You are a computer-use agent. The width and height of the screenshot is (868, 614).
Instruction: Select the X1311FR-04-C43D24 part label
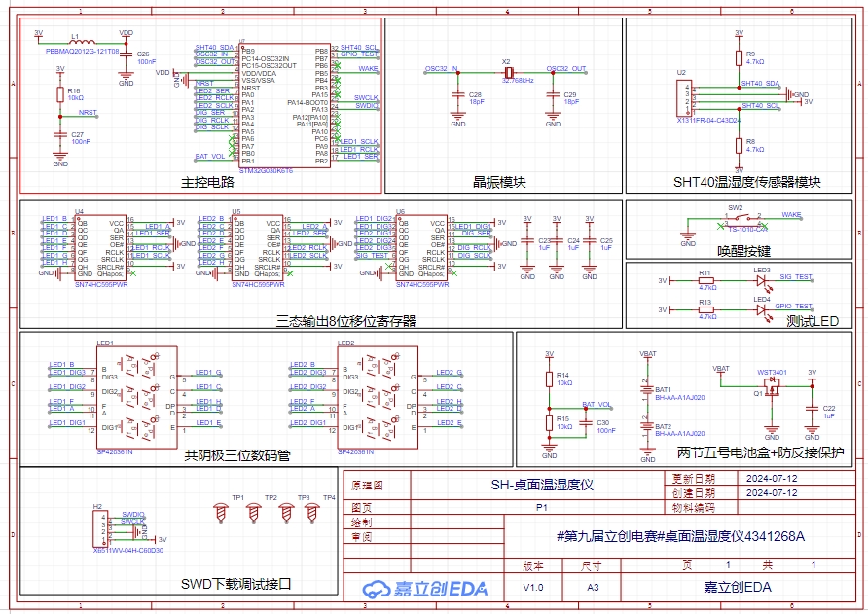(708, 120)
